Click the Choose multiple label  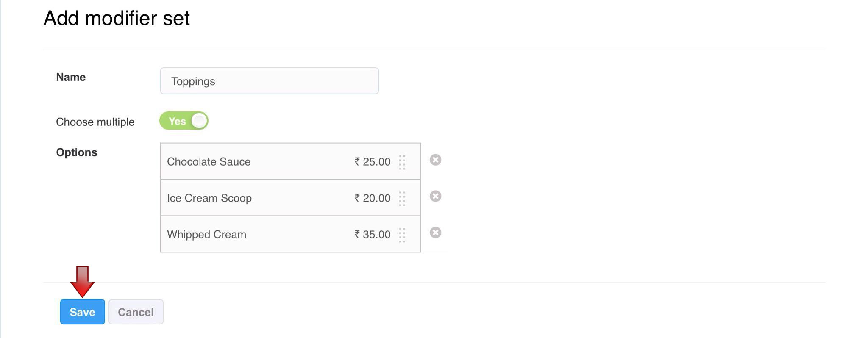[95, 122]
